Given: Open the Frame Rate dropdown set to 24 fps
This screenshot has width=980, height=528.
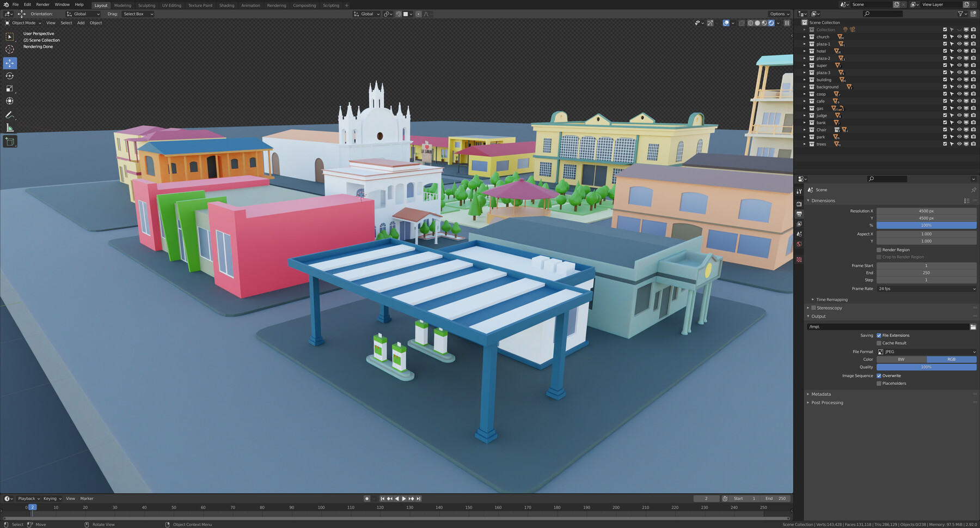Looking at the screenshot, I should tap(926, 289).
